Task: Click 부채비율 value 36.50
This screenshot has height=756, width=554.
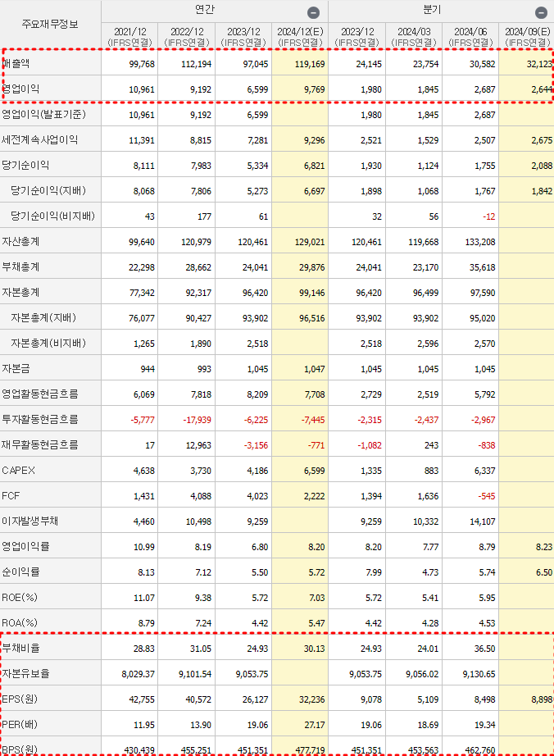Action: pyautogui.click(x=484, y=649)
